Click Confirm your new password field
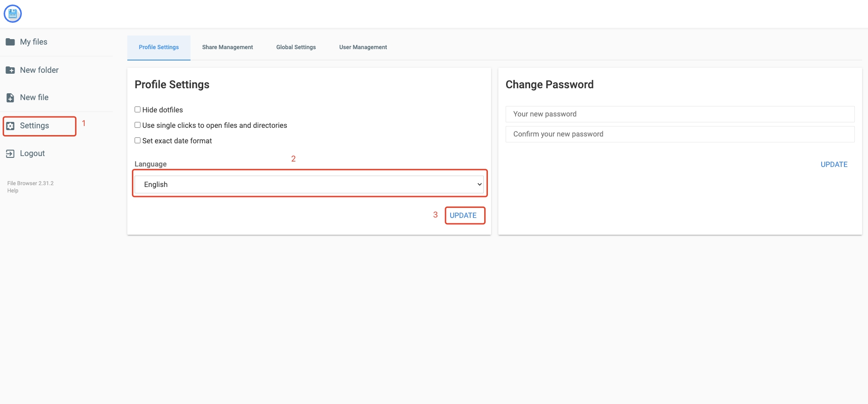This screenshot has height=404, width=868. [680, 134]
